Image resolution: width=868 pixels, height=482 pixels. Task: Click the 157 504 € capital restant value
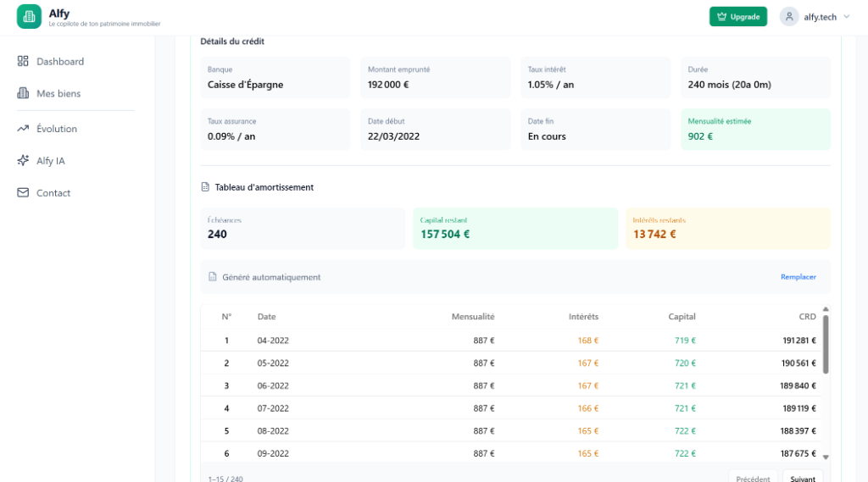tap(445, 234)
